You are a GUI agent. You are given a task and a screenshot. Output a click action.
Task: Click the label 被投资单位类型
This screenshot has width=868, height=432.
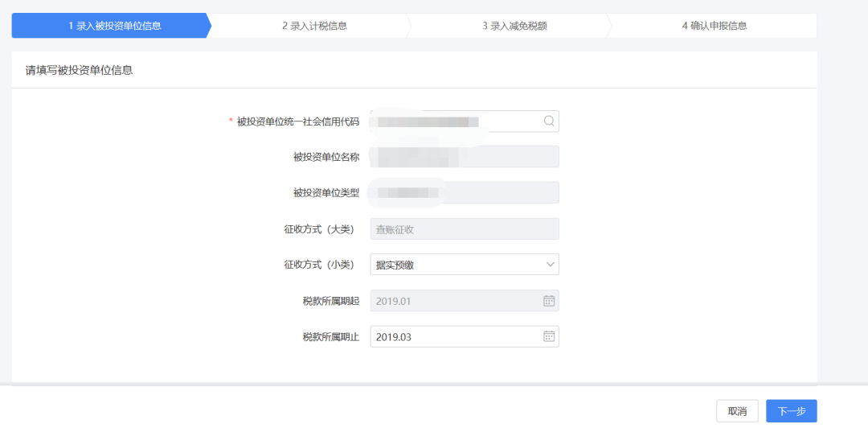326,193
